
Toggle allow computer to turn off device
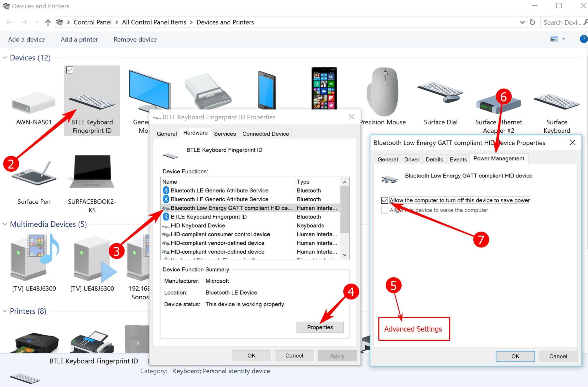coord(384,200)
